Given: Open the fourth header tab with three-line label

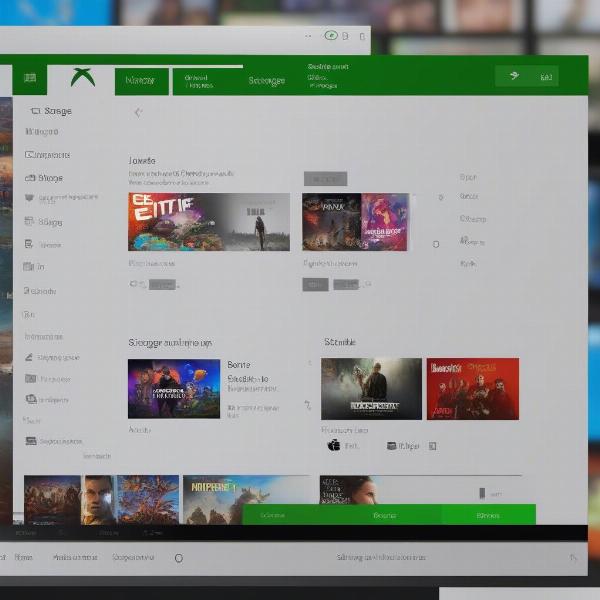Looking at the screenshot, I should [x=328, y=76].
